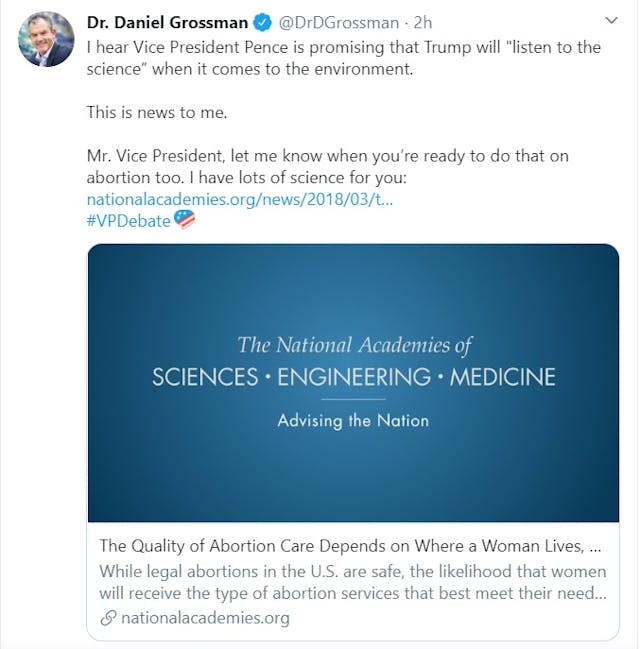640x649 pixels.
Task: Click the card description starting "While legal abortions"
Action: point(352,581)
